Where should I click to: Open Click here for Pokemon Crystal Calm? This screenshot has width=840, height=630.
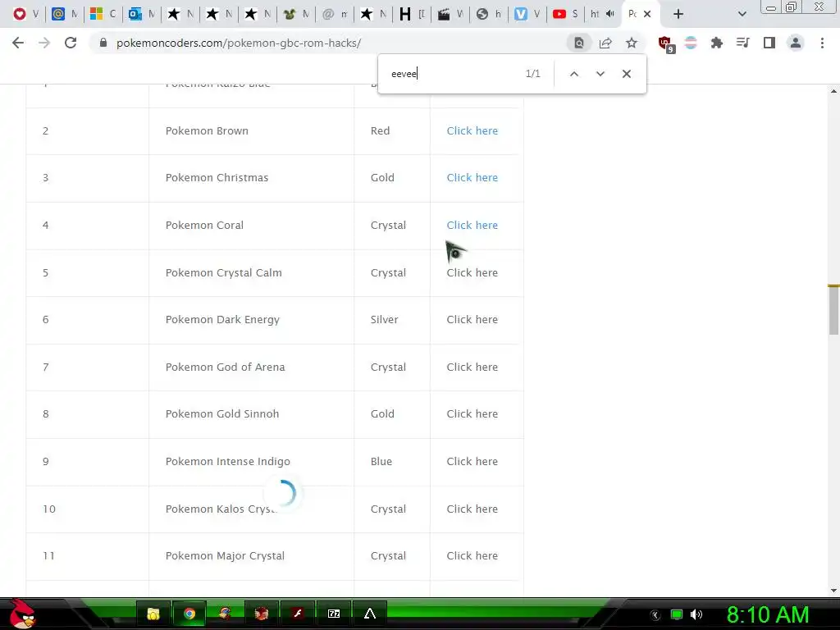tap(472, 272)
